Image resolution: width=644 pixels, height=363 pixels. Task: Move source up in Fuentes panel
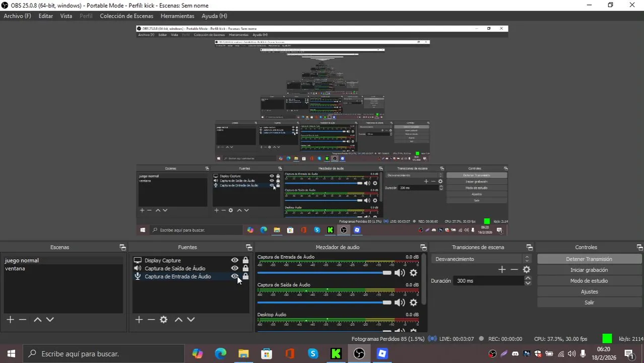point(178,320)
